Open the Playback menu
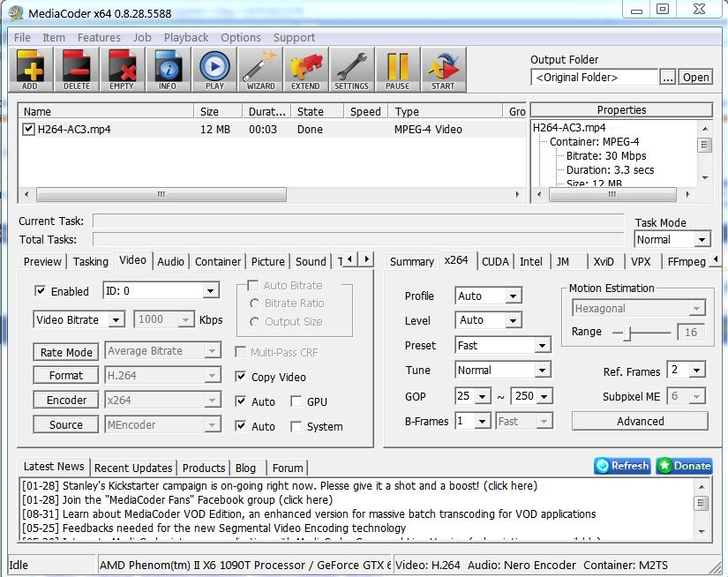 tap(185, 37)
